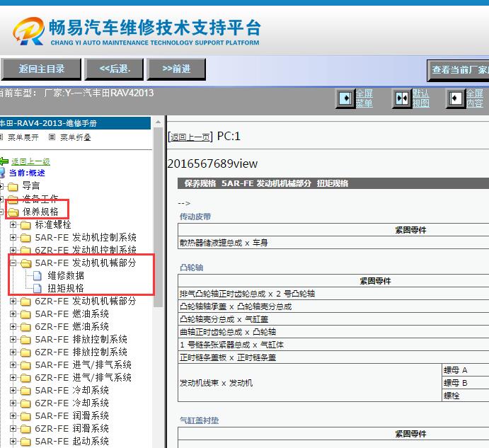489x448 pixels.
Task: Select 5AR-FE 润滑系统 tree item
Action: point(71,416)
